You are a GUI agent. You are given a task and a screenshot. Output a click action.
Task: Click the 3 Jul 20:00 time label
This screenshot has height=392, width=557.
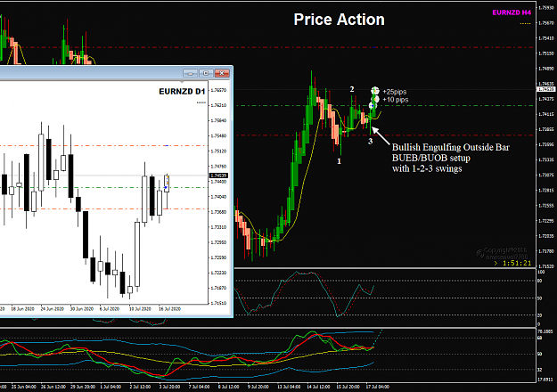[x=169, y=387]
